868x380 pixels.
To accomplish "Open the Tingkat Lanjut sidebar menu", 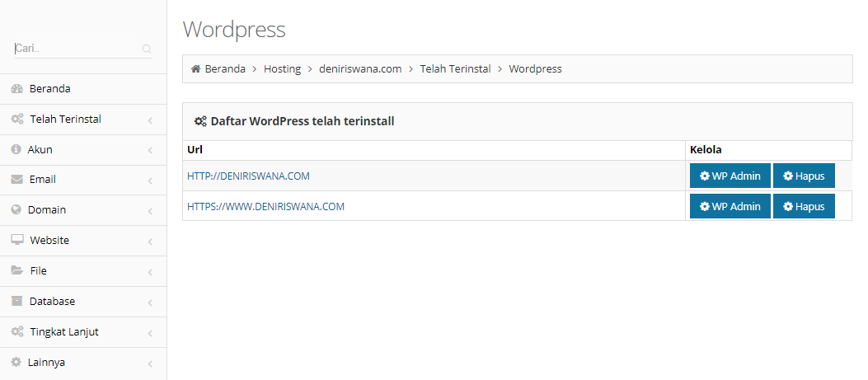I will pos(65,332).
